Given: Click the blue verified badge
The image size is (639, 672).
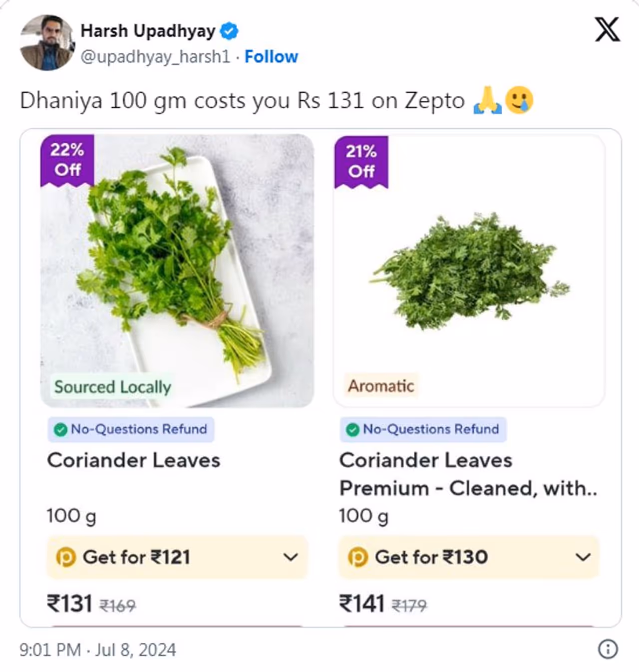Looking at the screenshot, I should [229, 31].
